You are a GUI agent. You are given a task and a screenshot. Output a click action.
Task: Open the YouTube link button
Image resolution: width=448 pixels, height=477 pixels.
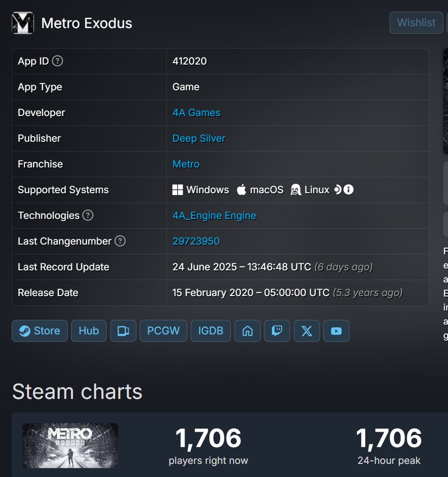coord(336,331)
